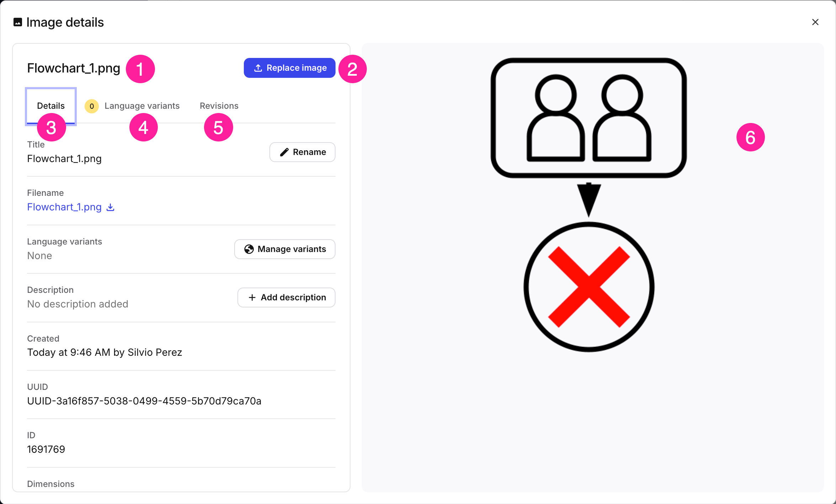The image size is (836, 504).
Task: Click the Rename button
Action: coord(302,152)
